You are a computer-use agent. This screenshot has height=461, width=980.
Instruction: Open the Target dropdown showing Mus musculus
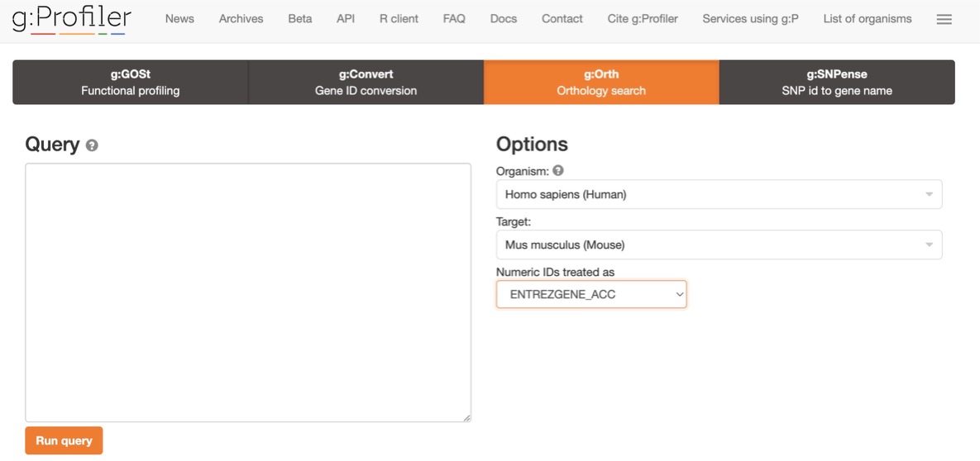point(719,245)
